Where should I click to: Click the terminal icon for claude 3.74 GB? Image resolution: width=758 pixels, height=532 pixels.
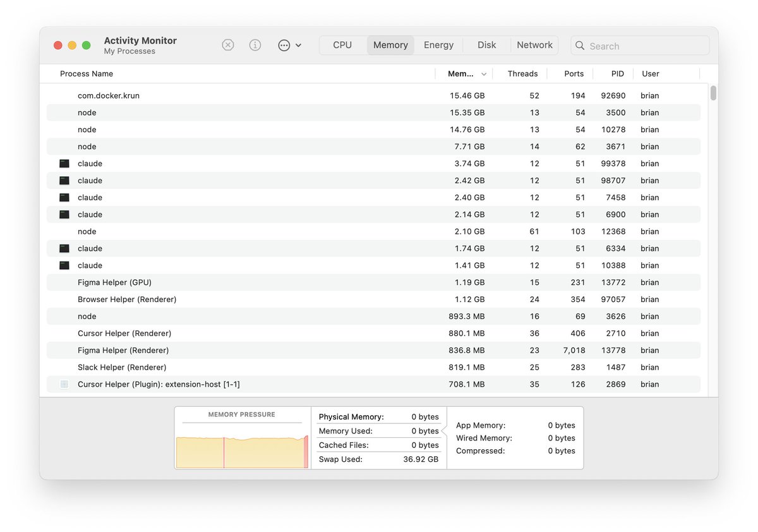pyautogui.click(x=64, y=164)
